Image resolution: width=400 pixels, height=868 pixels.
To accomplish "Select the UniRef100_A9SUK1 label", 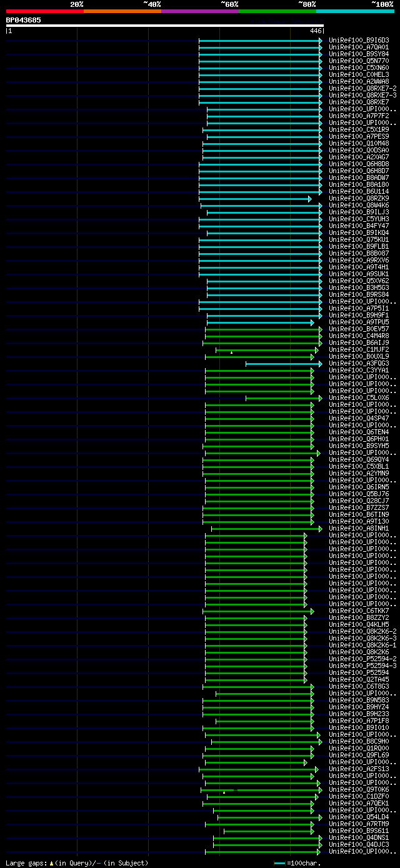I will (x=359, y=274).
